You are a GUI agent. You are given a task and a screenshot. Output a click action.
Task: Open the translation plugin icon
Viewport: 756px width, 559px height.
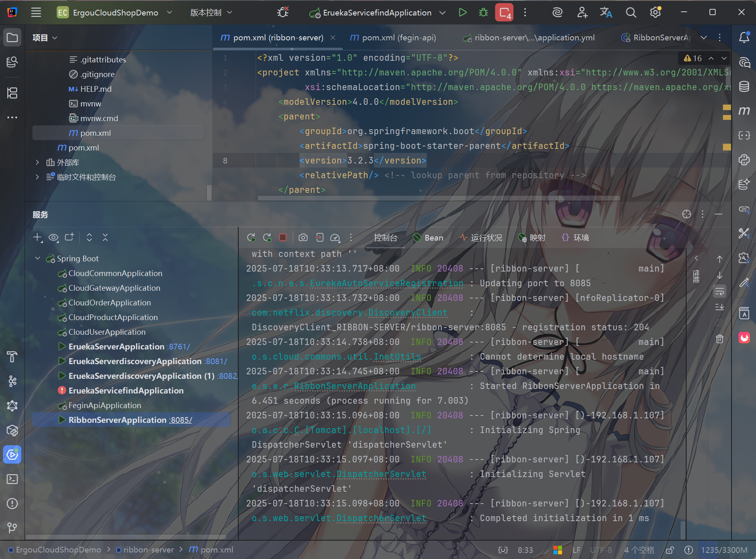[606, 13]
